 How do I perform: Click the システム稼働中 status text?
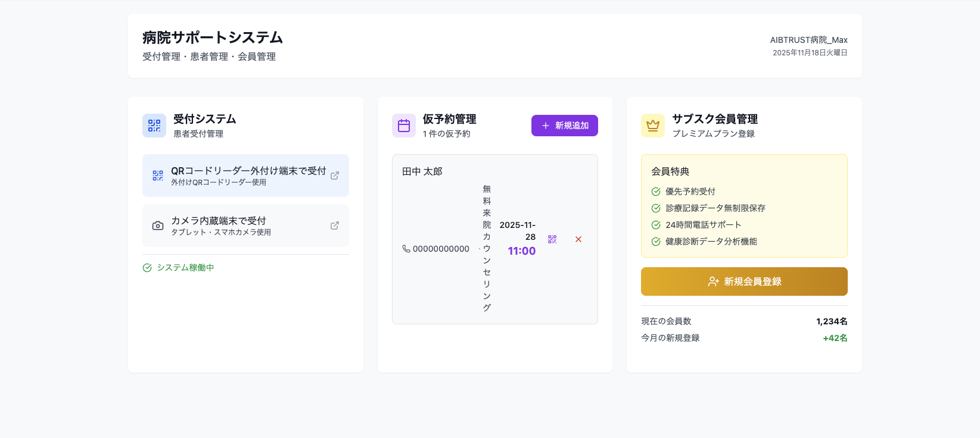(x=185, y=268)
